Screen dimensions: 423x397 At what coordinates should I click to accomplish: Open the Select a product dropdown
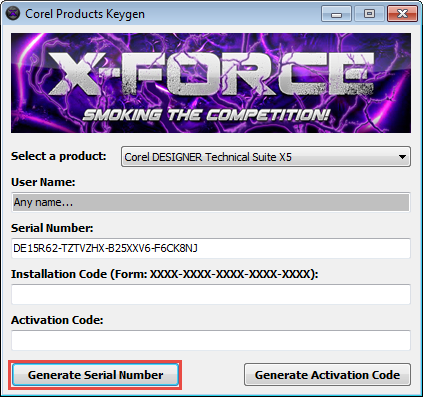[266, 157]
